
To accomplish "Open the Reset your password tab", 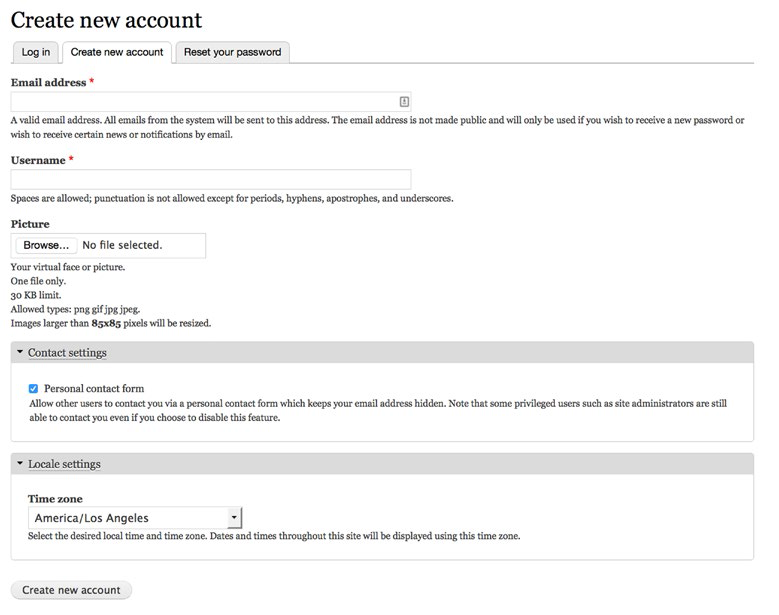I will pos(233,52).
